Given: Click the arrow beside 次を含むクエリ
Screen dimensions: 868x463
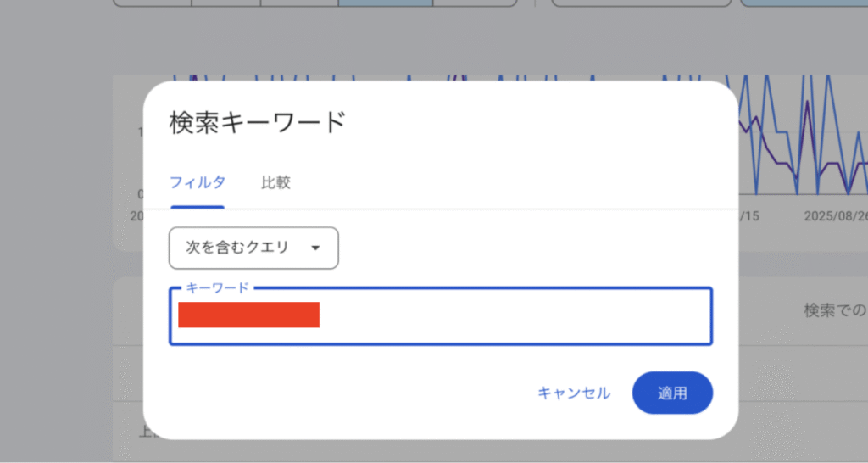Looking at the screenshot, I should click(x=315, y=248).
